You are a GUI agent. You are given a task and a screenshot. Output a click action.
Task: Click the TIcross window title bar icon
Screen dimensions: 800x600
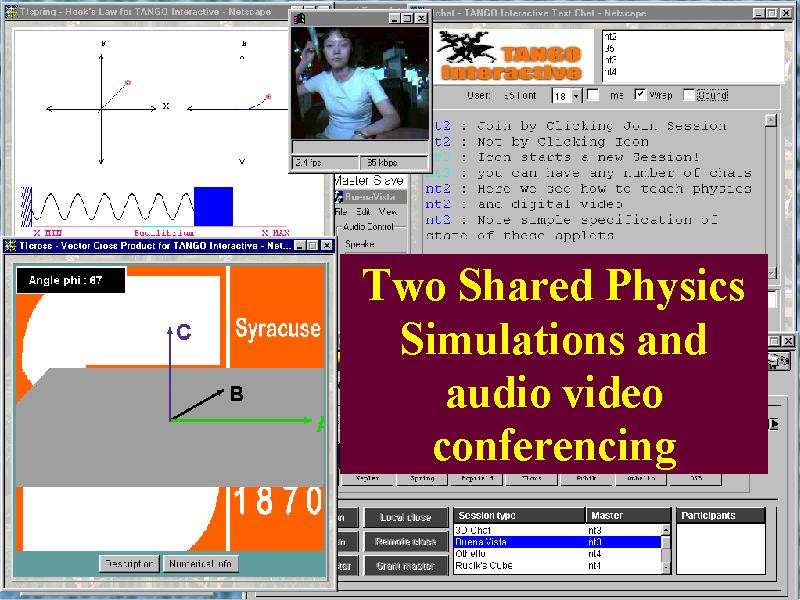point(10,246)
